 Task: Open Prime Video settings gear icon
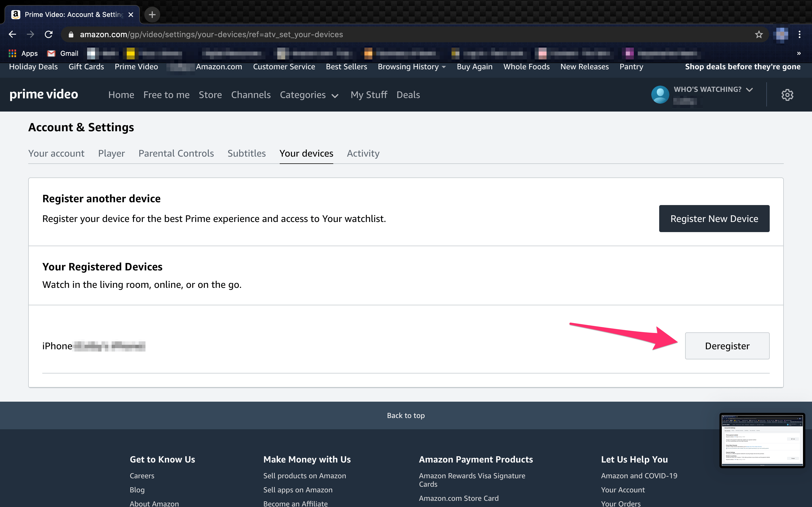(x=787, y=95)
